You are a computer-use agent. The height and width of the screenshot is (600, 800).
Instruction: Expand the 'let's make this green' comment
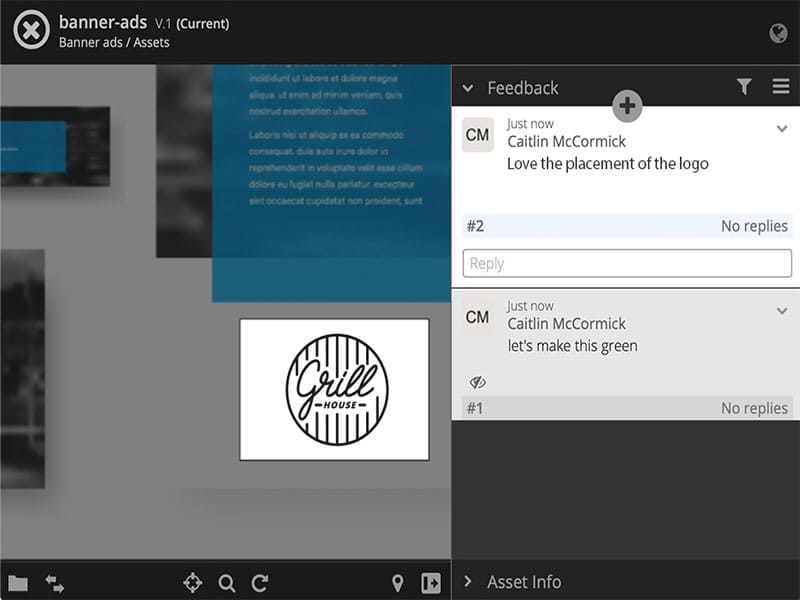click(x=782, y=311)
